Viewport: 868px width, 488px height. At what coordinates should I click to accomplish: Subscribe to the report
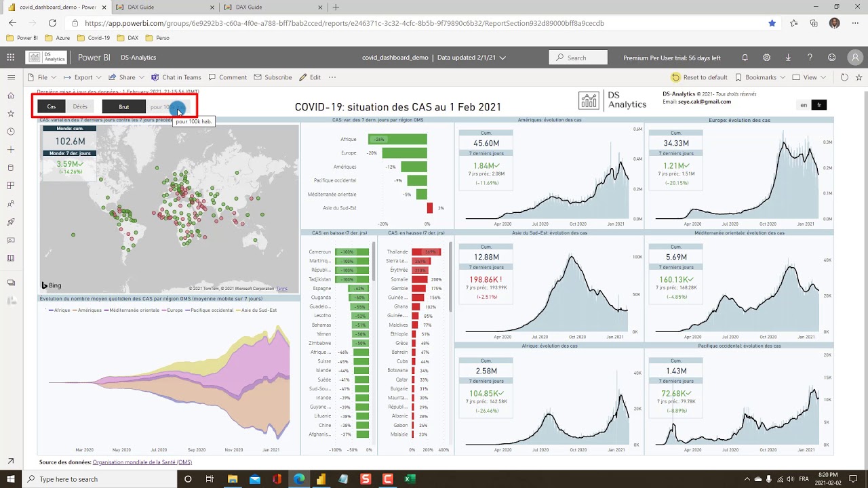point(273,77)
